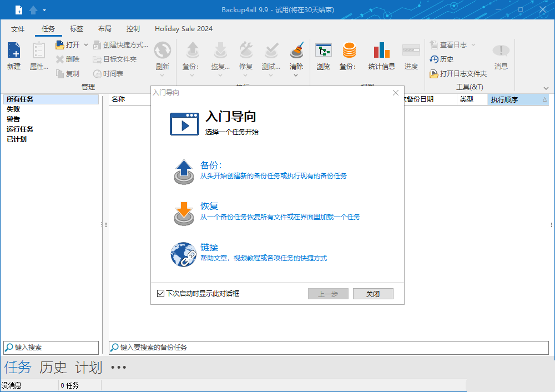Viewport: 555px width, 392px height.
Task: Open the Holiday Sale 2024 tab
Action: (x=184, y=29)
